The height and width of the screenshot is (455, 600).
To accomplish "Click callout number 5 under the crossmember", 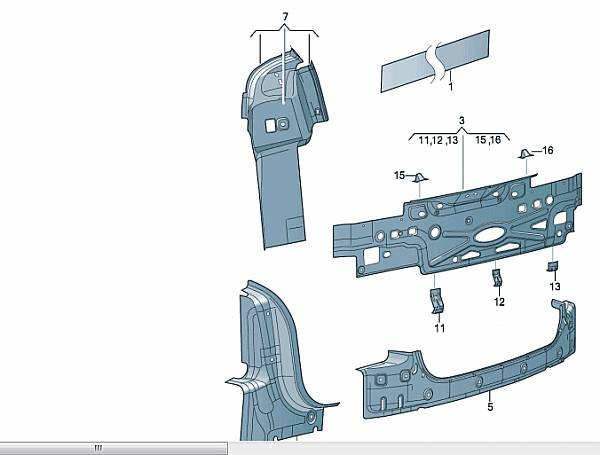I will coord(490,407).
